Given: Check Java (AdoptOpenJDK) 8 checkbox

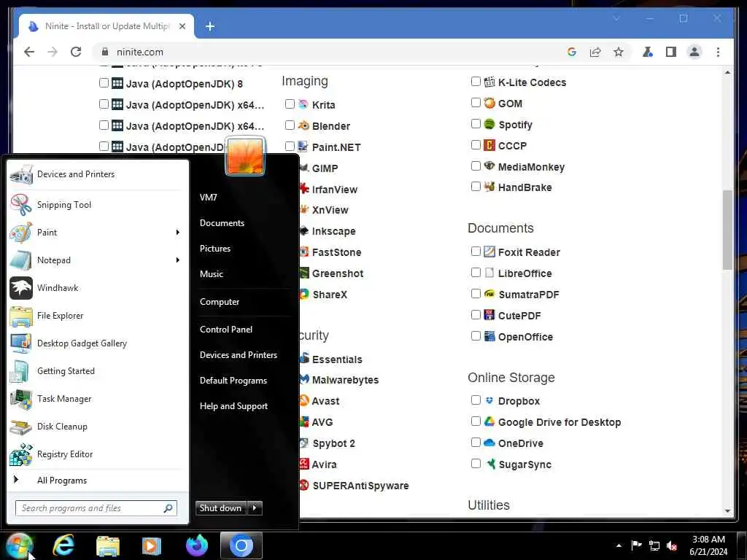Looking at the screenshot, I should coord(104,83).
